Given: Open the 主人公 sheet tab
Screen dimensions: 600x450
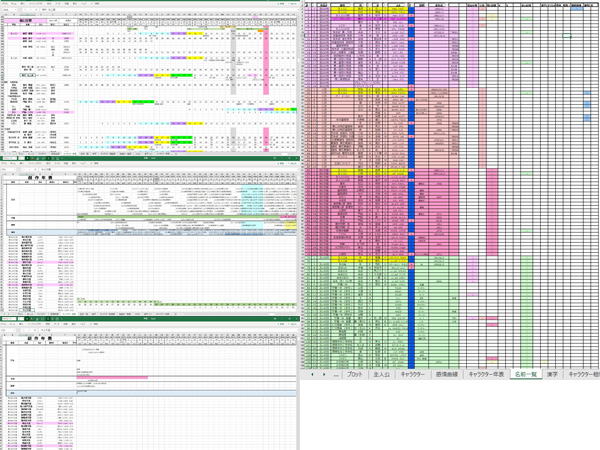Looking at the screenshot, I should click(381, 373).
